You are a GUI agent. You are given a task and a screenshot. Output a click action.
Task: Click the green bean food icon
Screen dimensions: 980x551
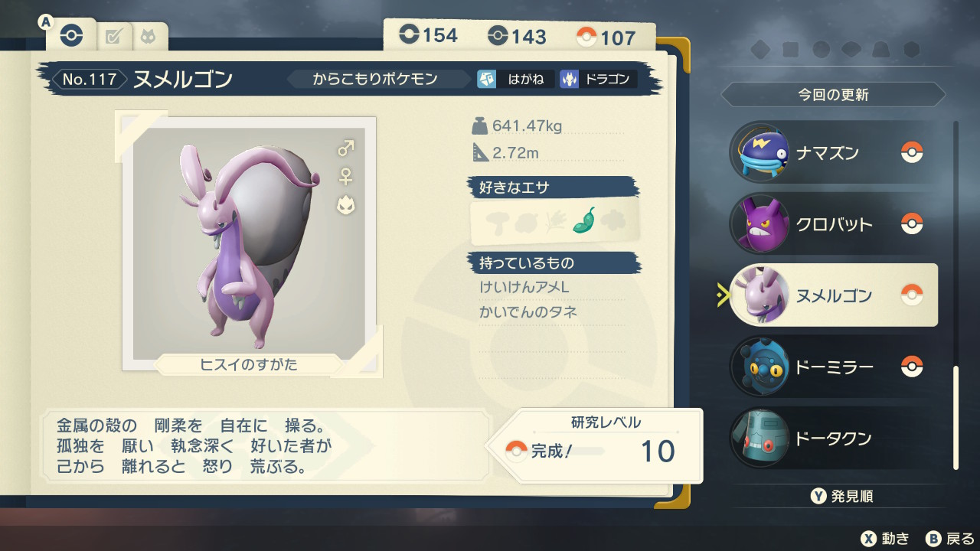[584, 221]
